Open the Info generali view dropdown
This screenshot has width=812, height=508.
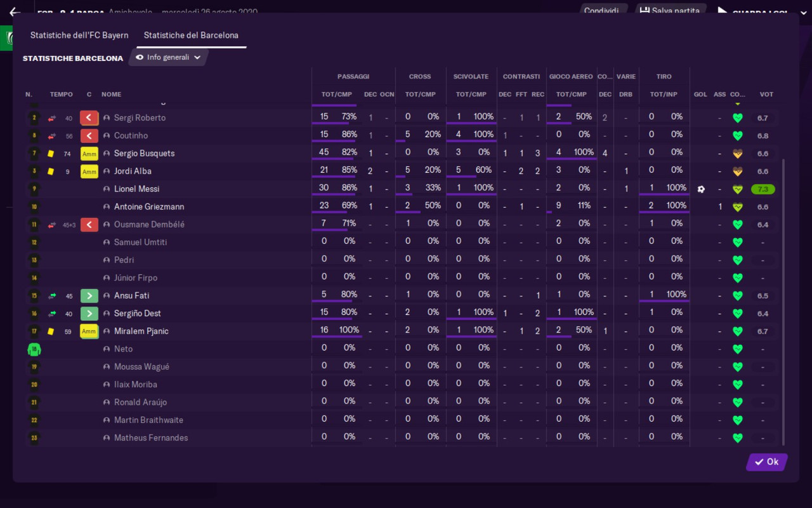[169, 57]
